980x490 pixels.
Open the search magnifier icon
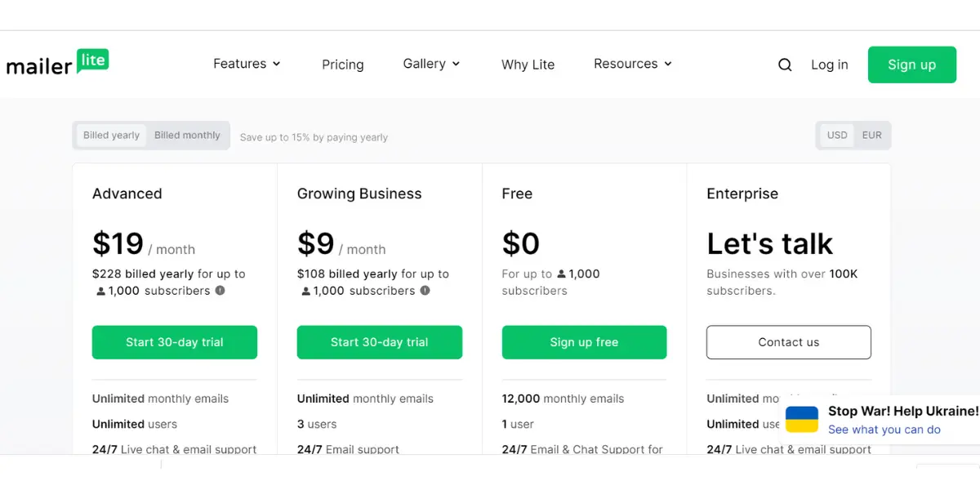click(785, 65)
